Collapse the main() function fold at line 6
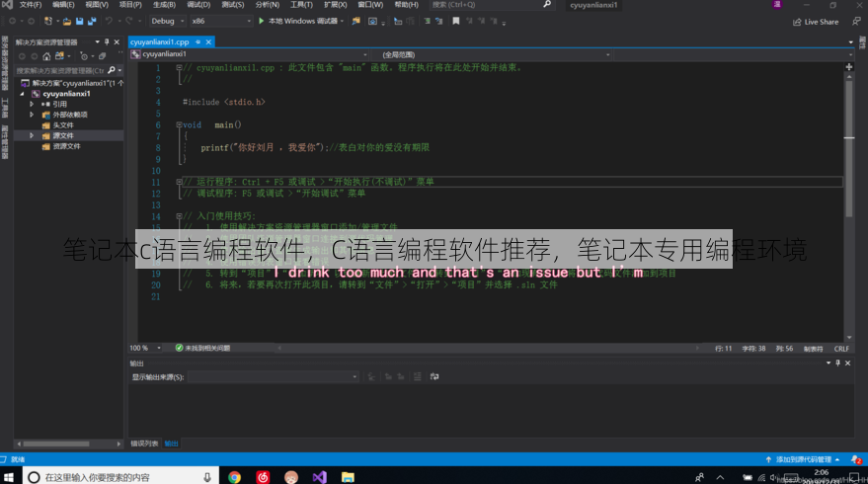The height and width of the screenshot is (484, 868). pos(179,124)
